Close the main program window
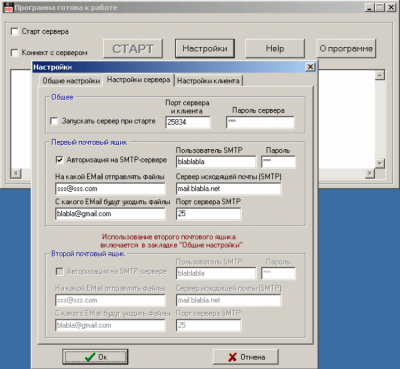This screenshot has height=369, width=400. pyautogui.click(x=391, y=7)
